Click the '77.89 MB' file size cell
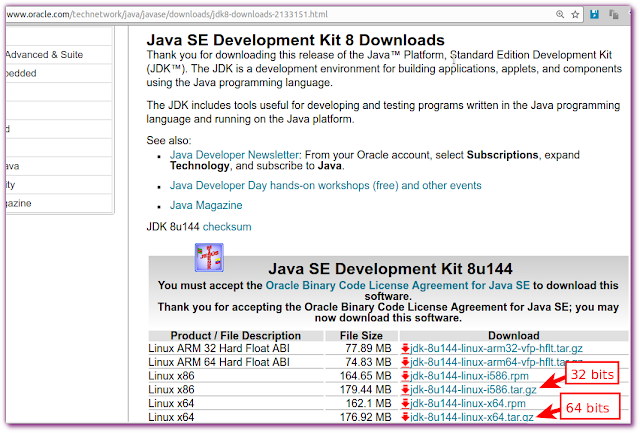The width and height of the screenshot is (640, 433). [368, 349]
